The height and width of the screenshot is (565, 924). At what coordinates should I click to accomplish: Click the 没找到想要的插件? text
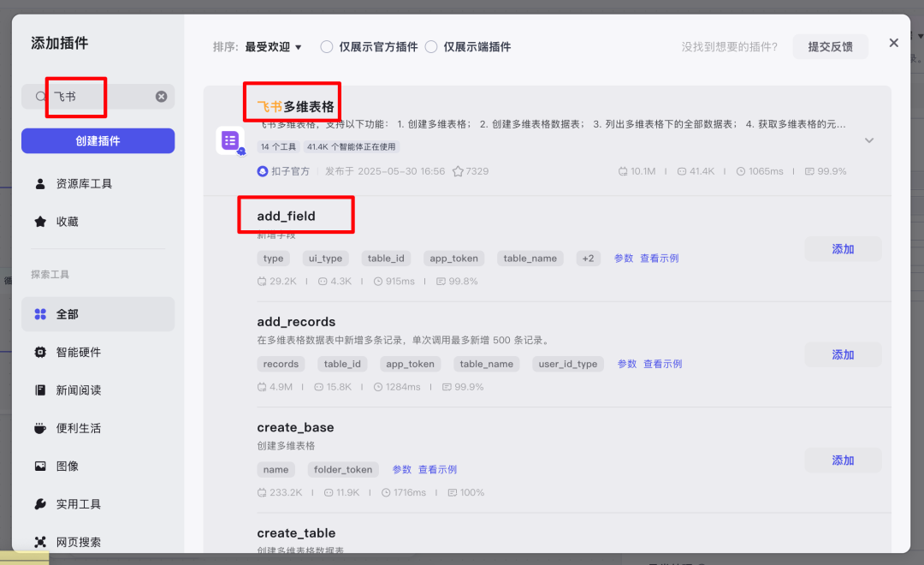coord(730,46)
